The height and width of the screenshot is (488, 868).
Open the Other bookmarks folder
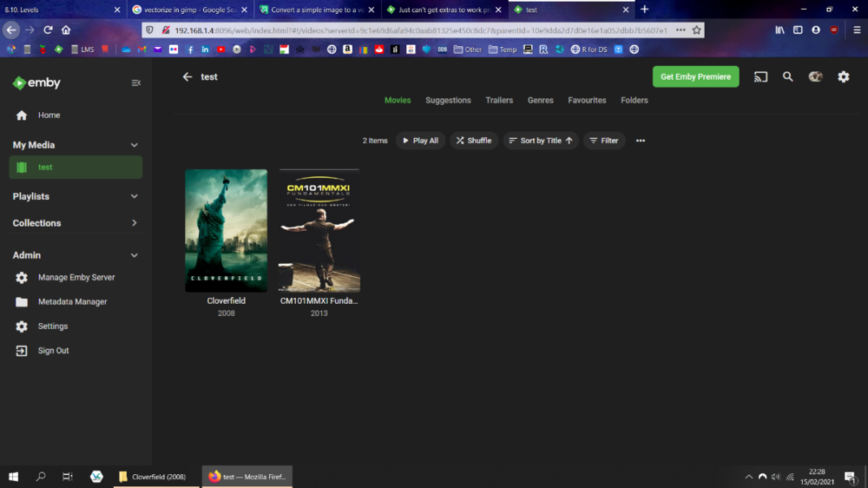[x=468, y=49]
